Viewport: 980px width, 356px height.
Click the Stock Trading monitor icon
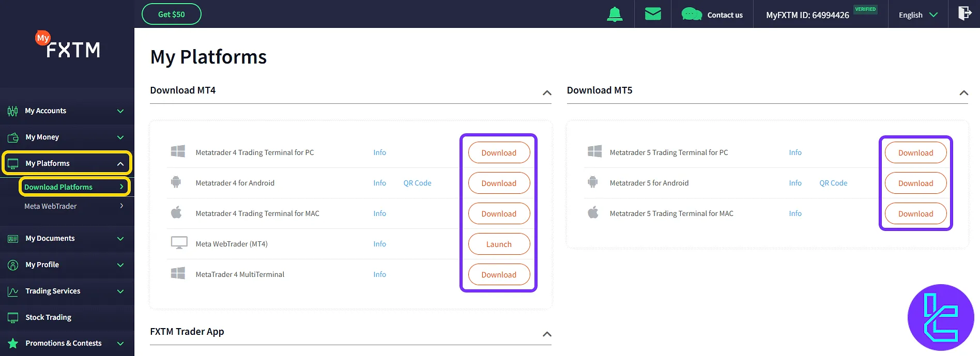click(x=13, y=317)
